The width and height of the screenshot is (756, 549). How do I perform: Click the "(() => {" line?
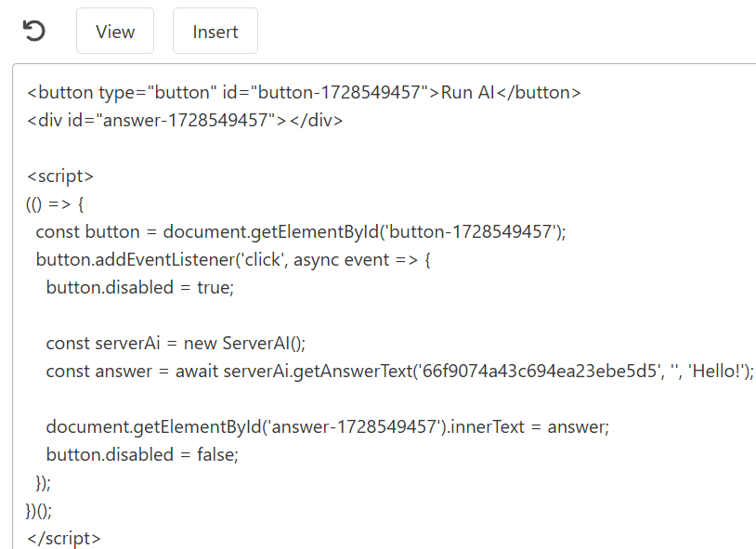click(x=56, y=203)
